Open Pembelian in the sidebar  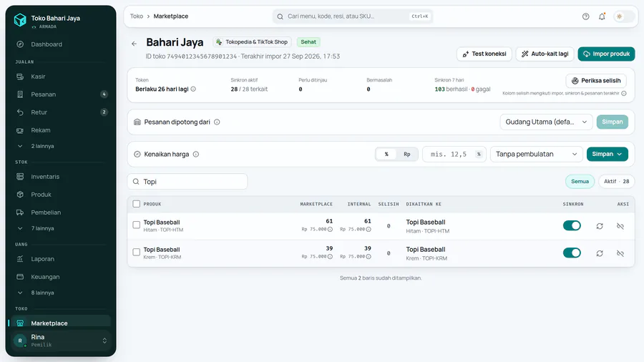pyautogui.click(x=60, y=212)
